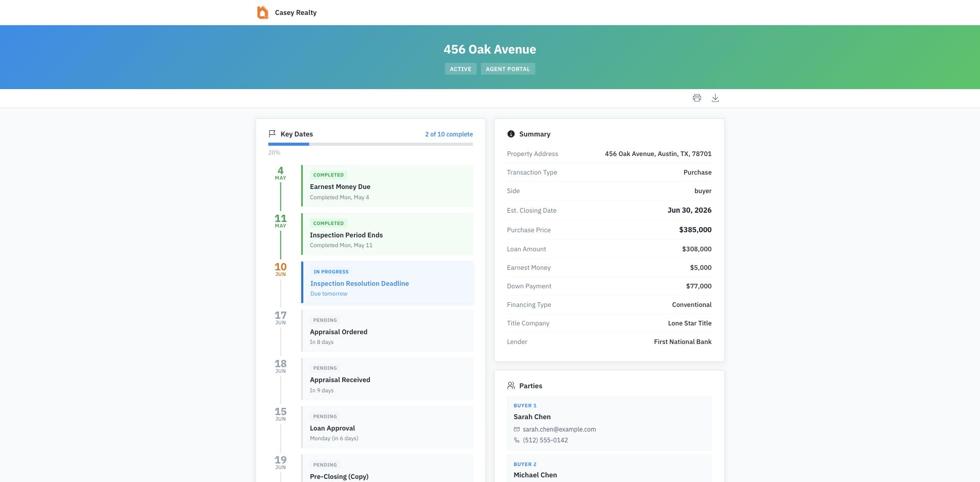Screen dimensions: 980x482
Task: Click the Parties people icon
Action: (511, 386)
